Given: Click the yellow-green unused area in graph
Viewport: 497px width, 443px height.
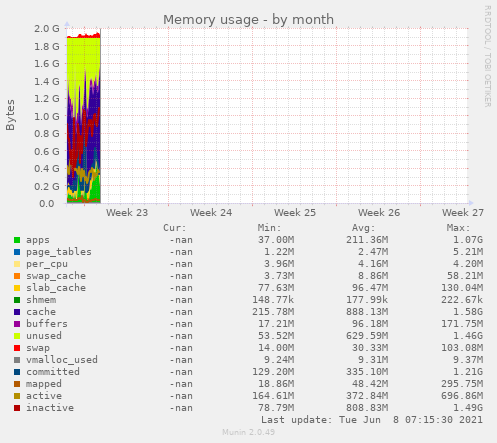Looking at the screenshot, I should click(x=82, y=53).
